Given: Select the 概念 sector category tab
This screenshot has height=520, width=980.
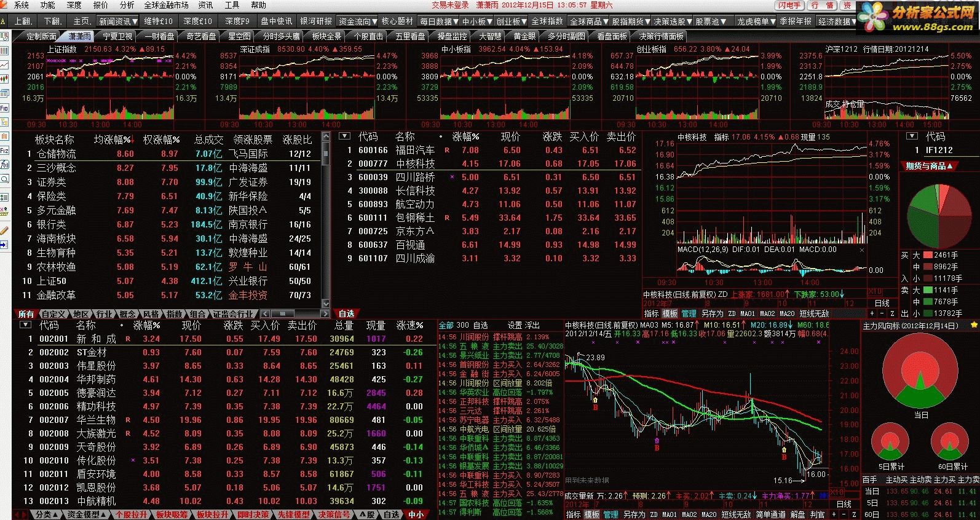Looking at the screenshot, I should 128,314.
